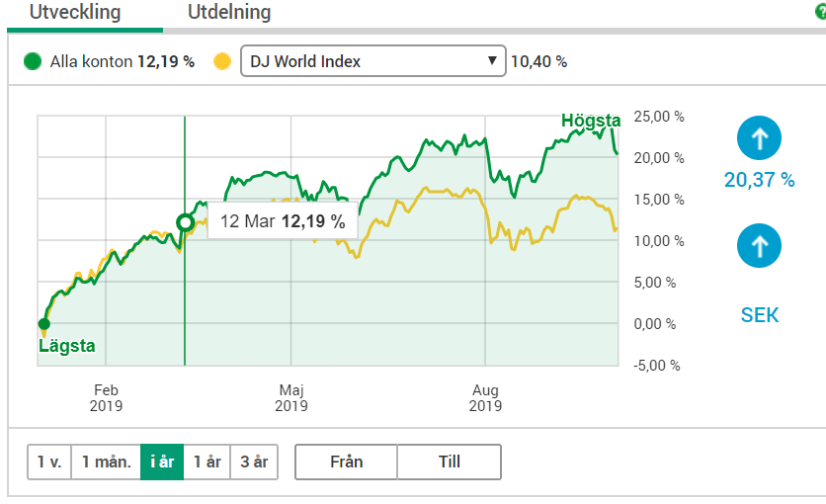The height and width of the screenshot is (504, 826).
Task: Click the 20,37 % performance value
Action: coord(759,180)
